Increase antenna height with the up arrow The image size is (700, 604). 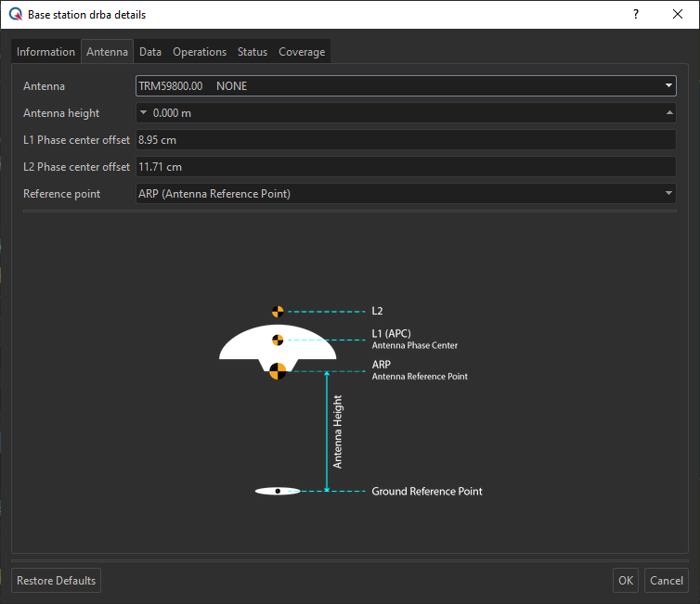click(x=669, y=113)
